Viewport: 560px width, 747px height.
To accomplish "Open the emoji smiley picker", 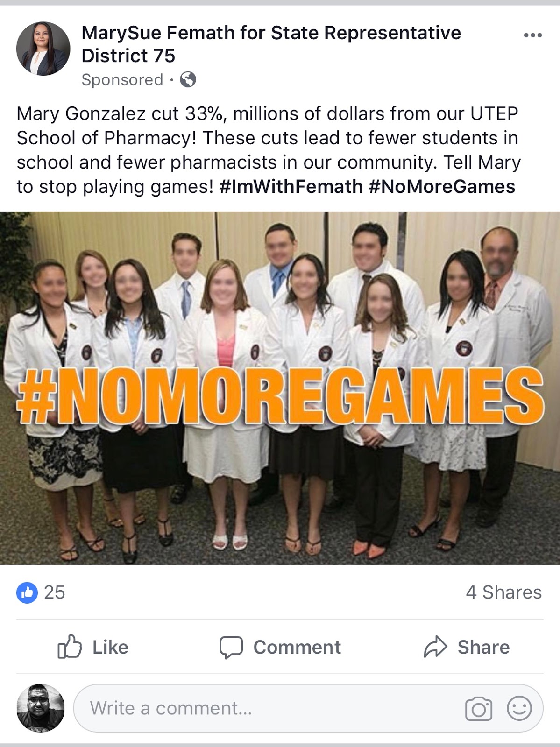I will coord(519,708).
